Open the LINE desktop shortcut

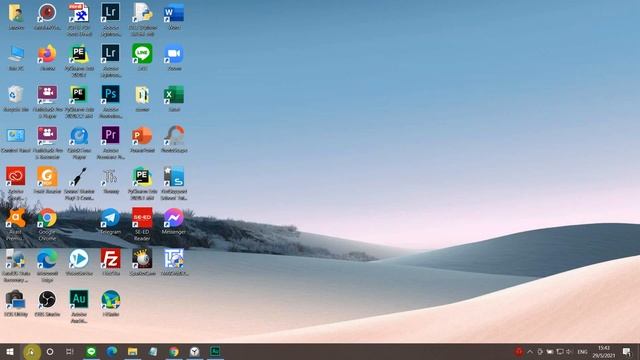[x=142, y=54]
